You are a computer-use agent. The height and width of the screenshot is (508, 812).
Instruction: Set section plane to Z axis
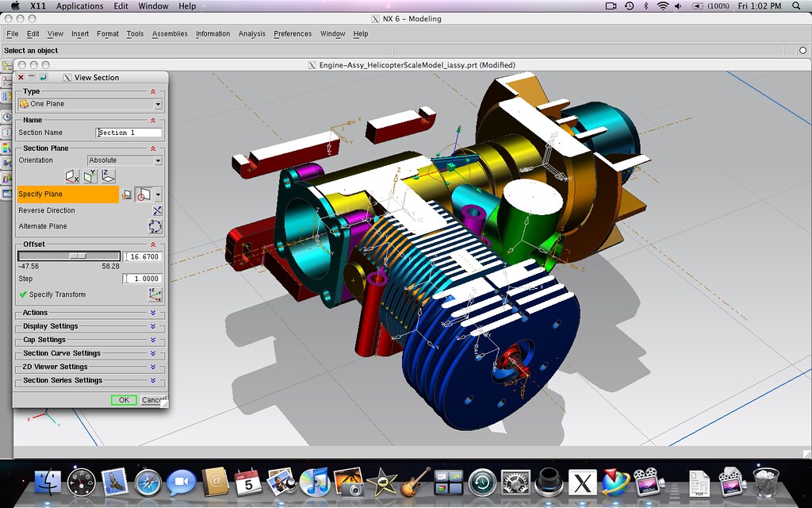coord(108,176)
